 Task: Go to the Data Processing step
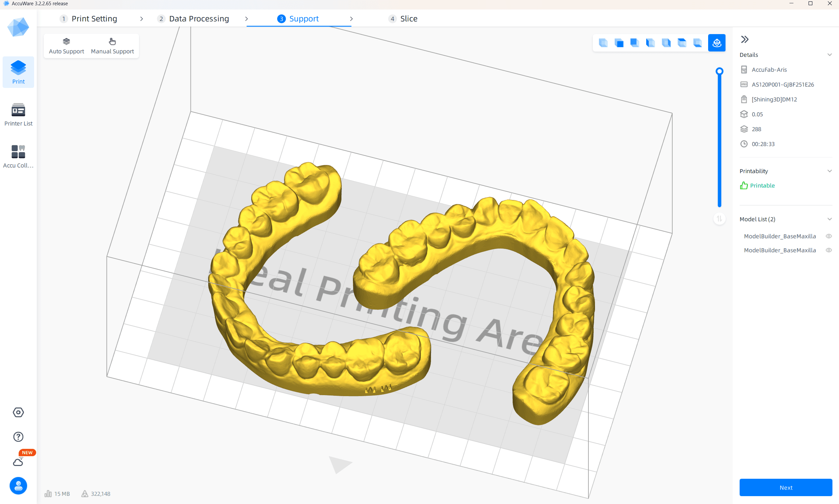[193, 19]
